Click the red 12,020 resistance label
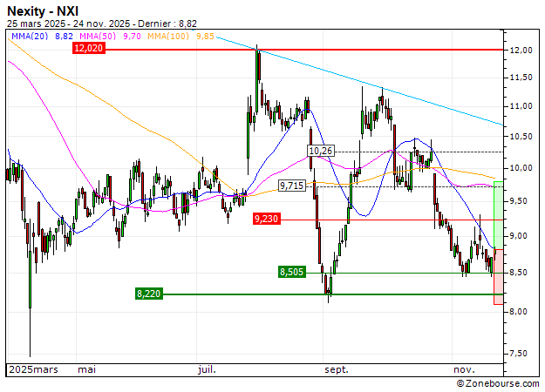545x392 pixels. (x=89, y=50)
